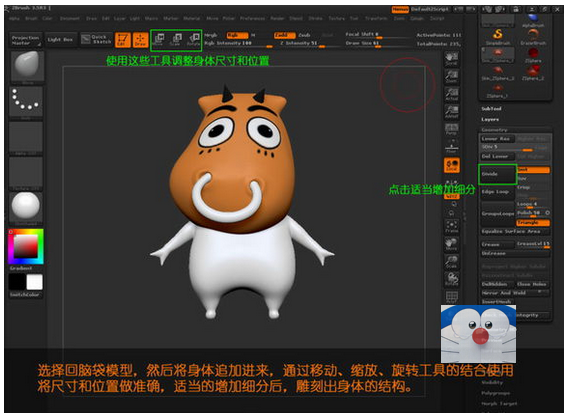Click the Zoom canvas navigation icon
The width and height of the screenshot is (566, 413).
452,76
